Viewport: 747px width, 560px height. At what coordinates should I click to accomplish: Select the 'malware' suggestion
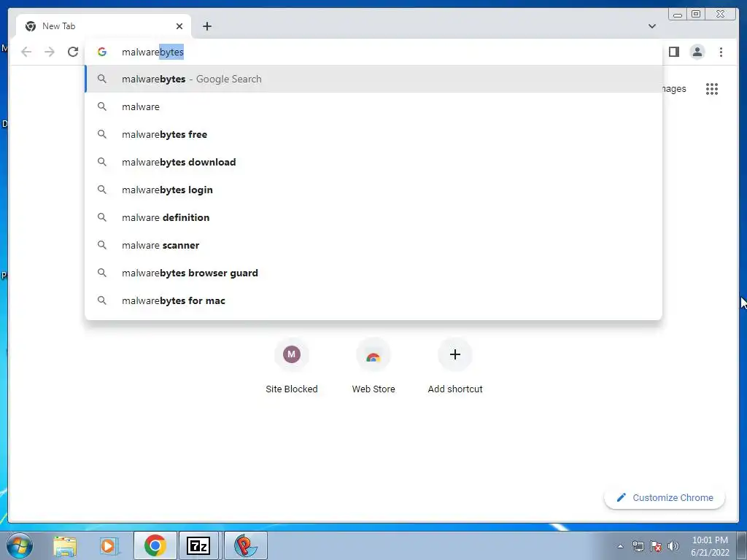(x=373, y=106)
